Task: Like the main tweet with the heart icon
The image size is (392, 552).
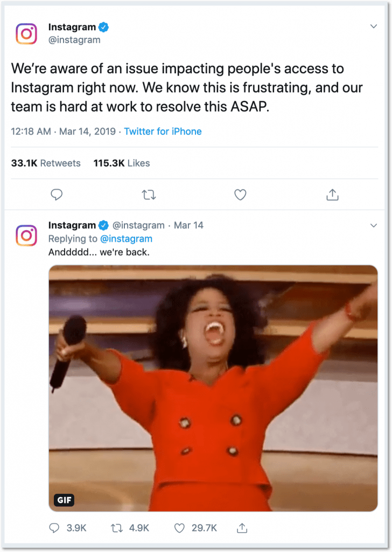Action: click(x=241, y=195)
